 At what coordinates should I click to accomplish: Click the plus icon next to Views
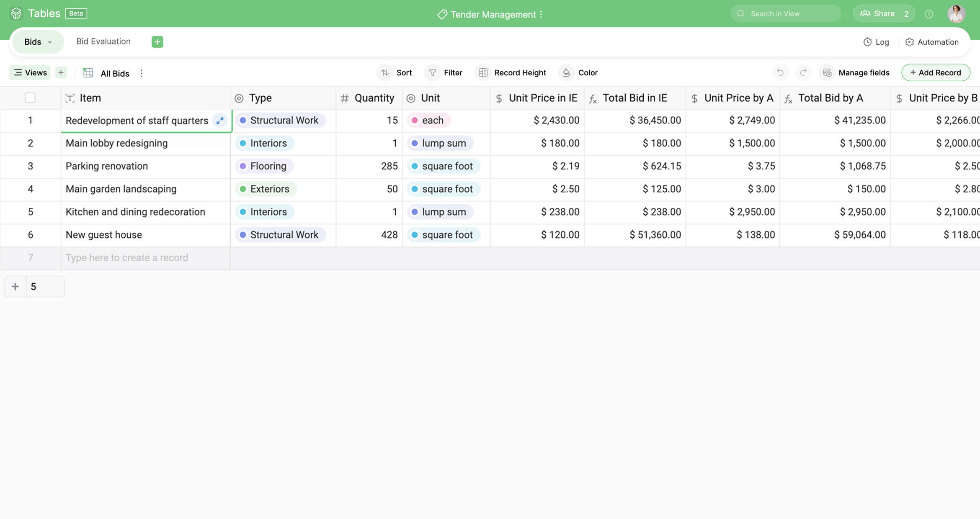click(x=61, y=73)
